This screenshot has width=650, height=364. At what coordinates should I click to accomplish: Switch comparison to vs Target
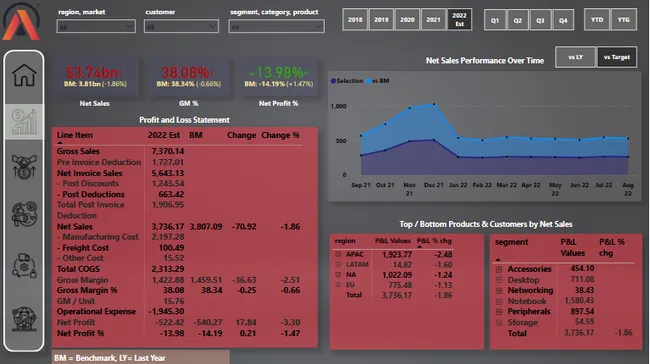point(617,57)
